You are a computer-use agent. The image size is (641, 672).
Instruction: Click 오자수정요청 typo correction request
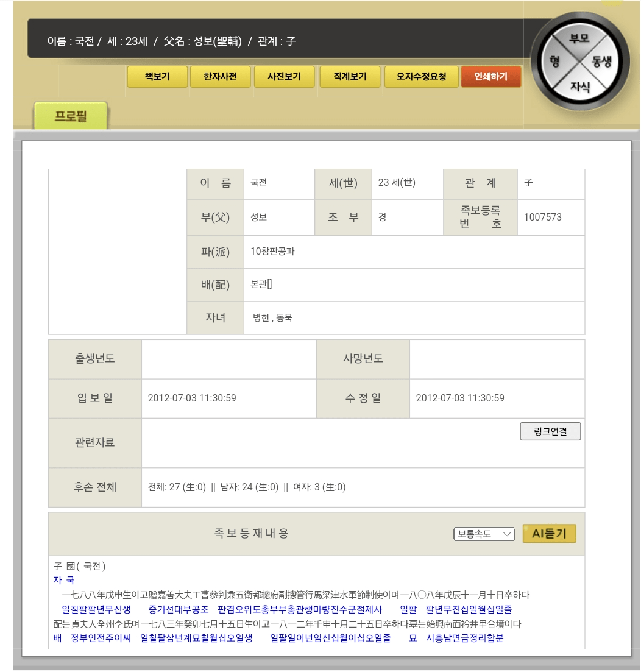pyautogui.click(x=421, y=77)
